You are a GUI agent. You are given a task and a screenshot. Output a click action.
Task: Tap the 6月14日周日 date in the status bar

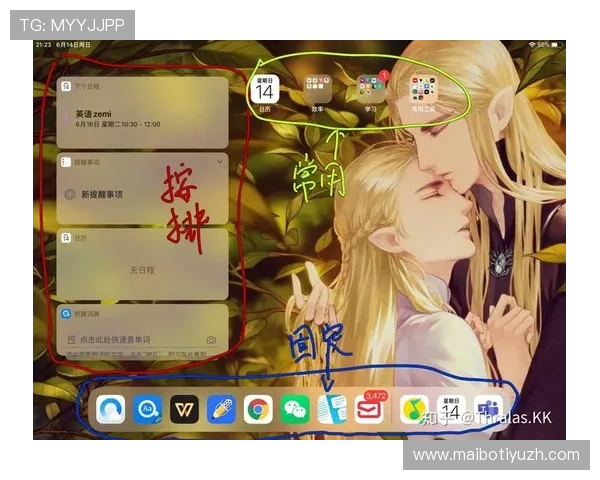pos(73,45)
